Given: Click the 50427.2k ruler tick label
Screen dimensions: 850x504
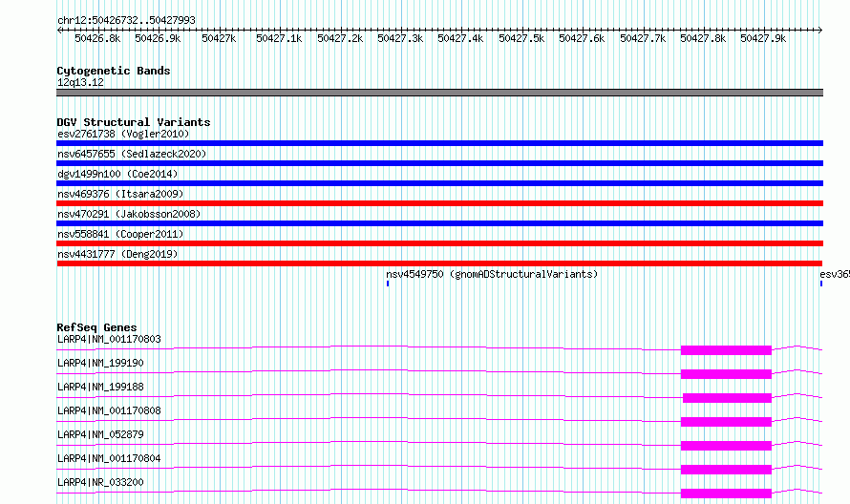Looking at the screenshot, I should tap(340, 38).
